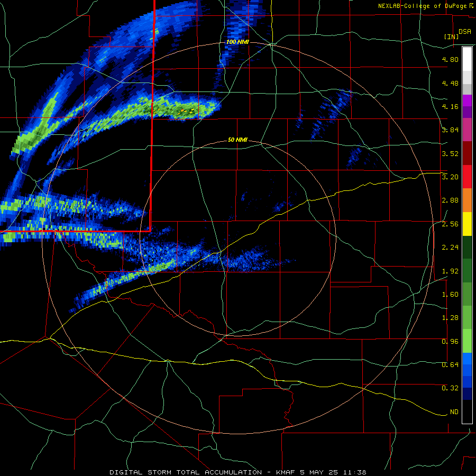476x476 pixels.
Task: Select the 2.24 legend value
Action: coord(450,248)
